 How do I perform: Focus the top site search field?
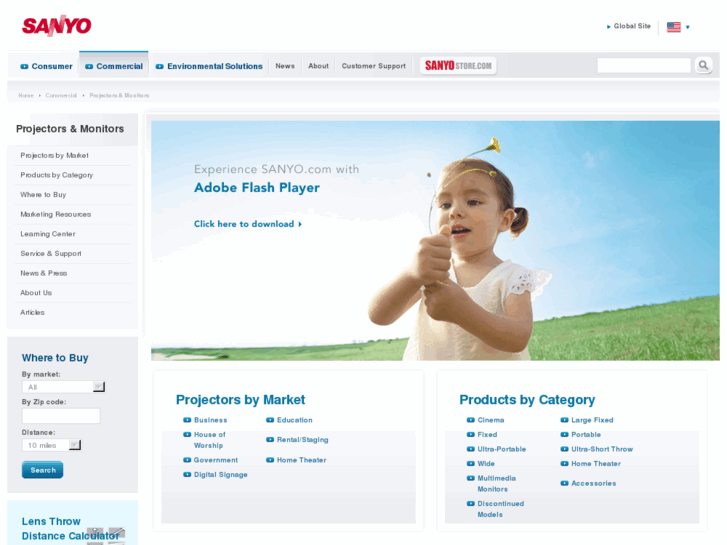(644, 65)
